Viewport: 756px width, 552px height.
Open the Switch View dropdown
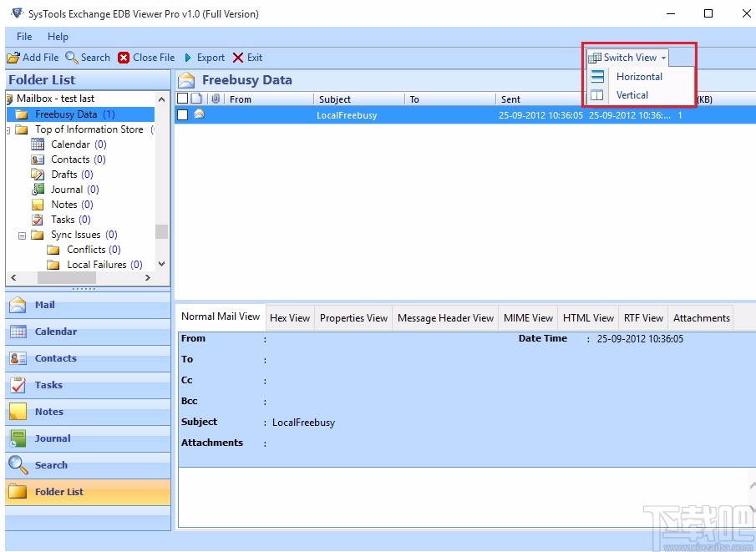(x=626, y=58)
